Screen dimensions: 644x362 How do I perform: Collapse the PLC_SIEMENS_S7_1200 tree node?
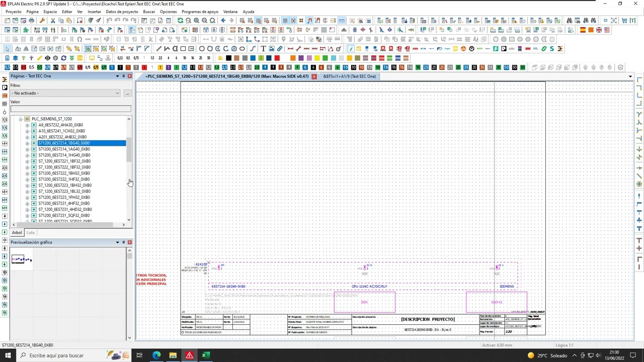click(21, 119)
